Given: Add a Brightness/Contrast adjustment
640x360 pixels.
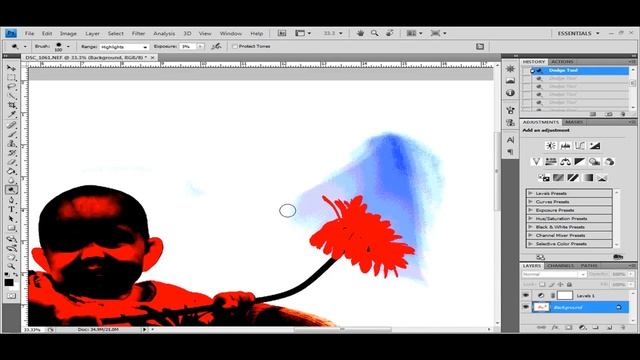Looking at the screenshot, I should click(x=550, y=146).
